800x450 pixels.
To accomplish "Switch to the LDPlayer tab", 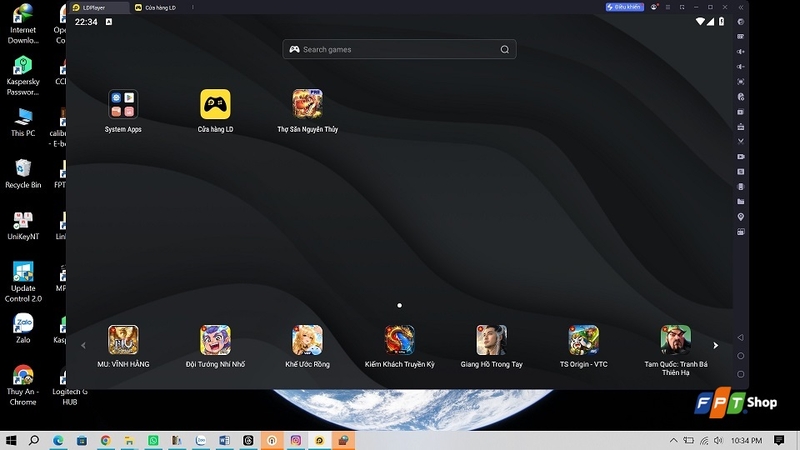I will [100, 8].
